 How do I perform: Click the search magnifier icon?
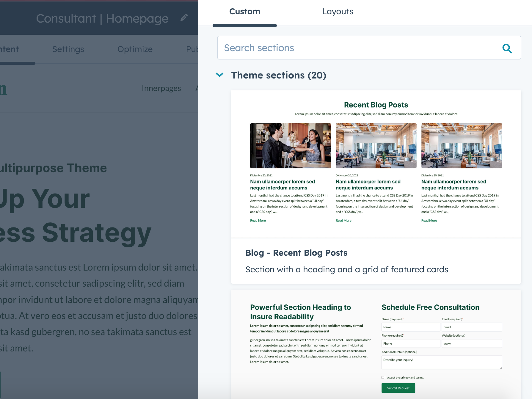pyautogui.click(x=507, y=48)
